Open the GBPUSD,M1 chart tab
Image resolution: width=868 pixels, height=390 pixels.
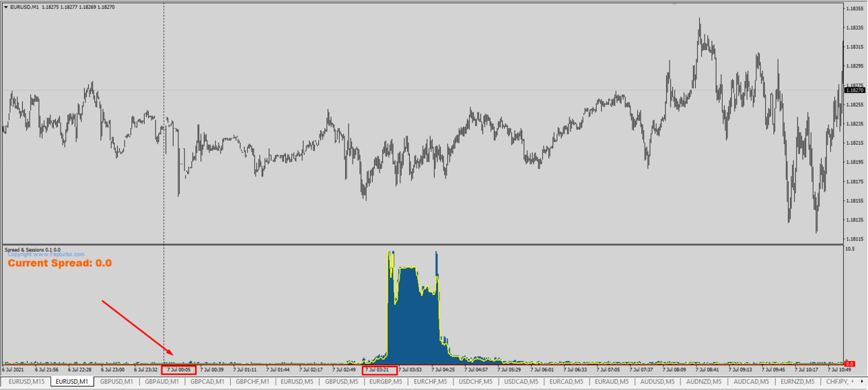(x=117, y=382)
